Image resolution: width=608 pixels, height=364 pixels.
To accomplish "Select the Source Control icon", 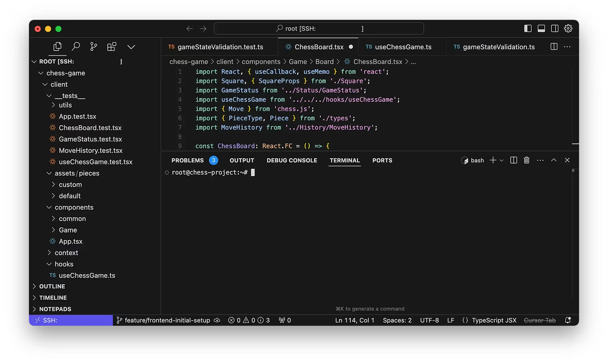I will [x=93, y=46].
